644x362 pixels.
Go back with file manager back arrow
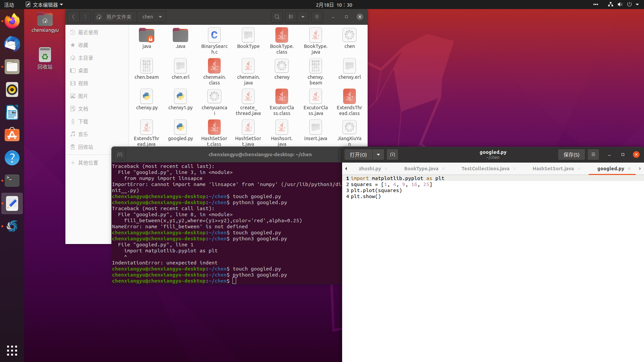[73, 17]
